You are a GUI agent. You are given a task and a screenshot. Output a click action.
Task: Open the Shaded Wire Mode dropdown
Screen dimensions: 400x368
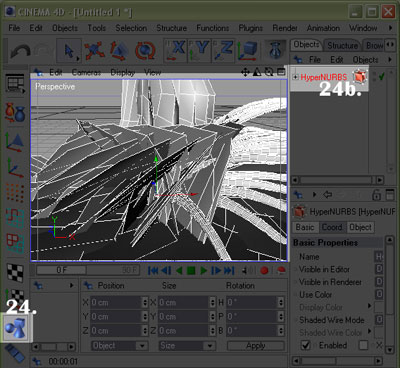379,320
